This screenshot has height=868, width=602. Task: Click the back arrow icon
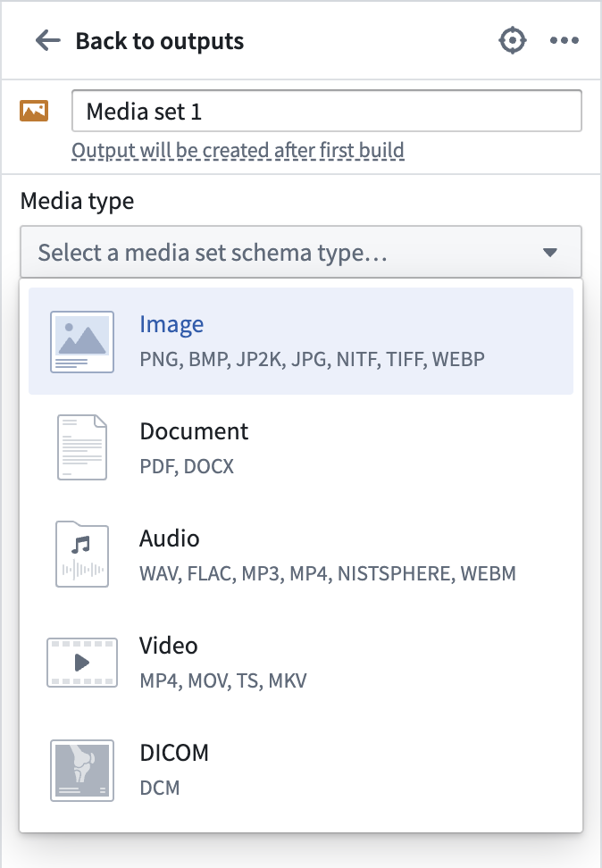[47, 39]
